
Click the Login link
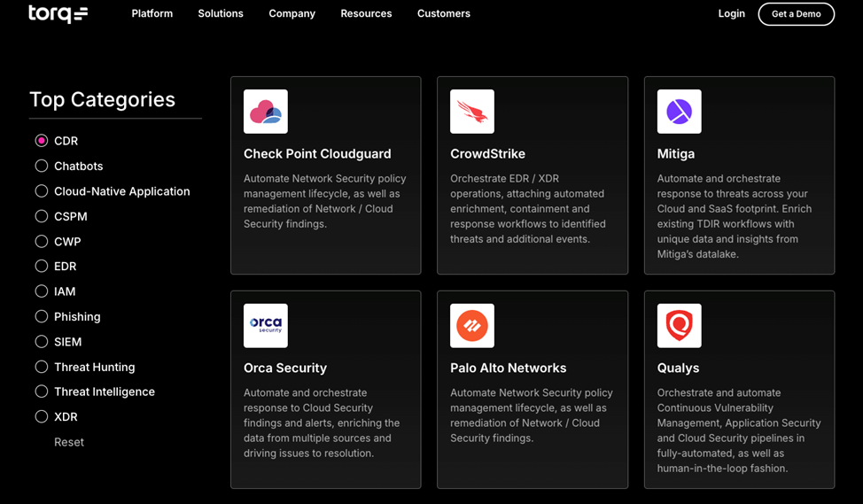732,13
